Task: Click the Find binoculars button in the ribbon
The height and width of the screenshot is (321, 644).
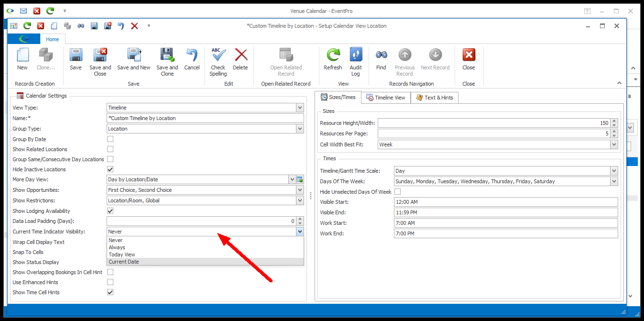Action: [x=381, y=59]
